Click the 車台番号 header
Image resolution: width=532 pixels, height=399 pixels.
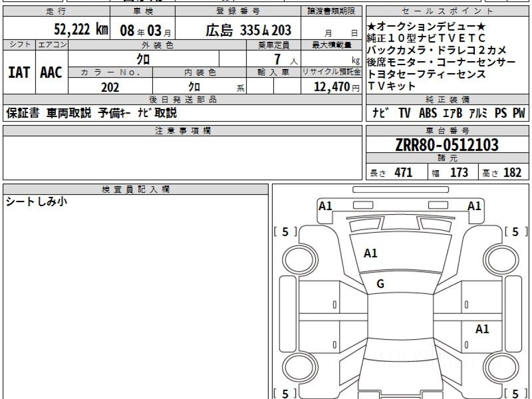(x=448, y=131)
